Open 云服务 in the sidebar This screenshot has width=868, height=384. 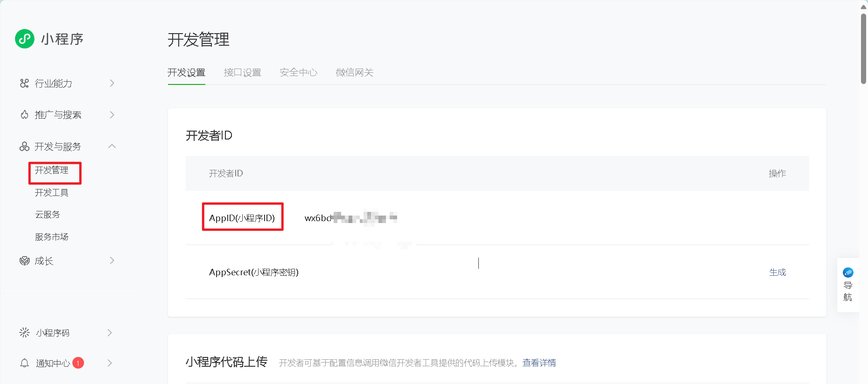(x=48, y=215)
